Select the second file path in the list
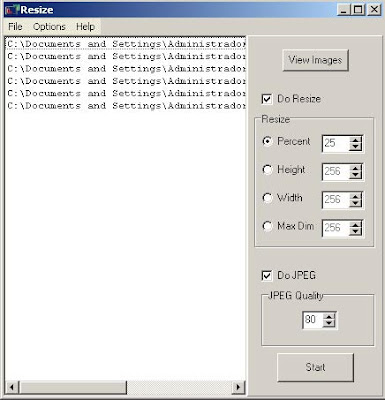Screen dimensions: 385x400 (x=126, y=56)
